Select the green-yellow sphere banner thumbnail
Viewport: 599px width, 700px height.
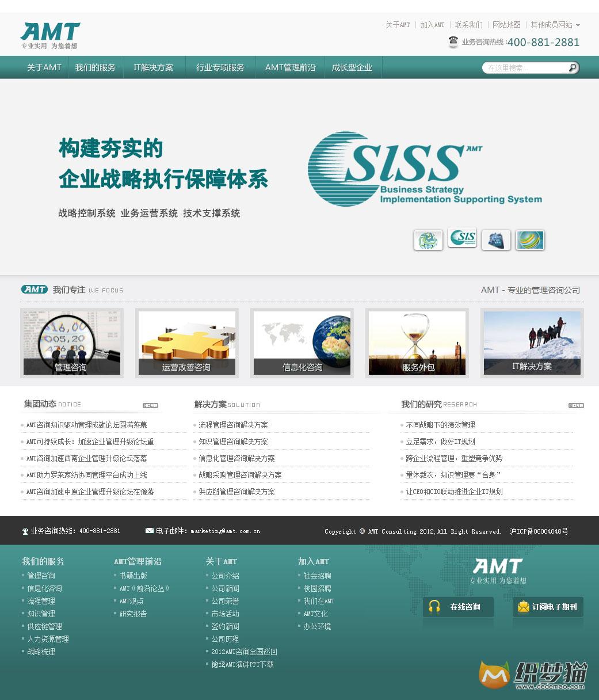click(530, 240)
